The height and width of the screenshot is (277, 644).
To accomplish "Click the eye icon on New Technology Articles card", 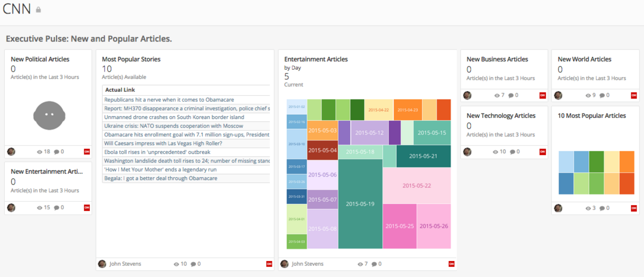I will tap(496, 152).
